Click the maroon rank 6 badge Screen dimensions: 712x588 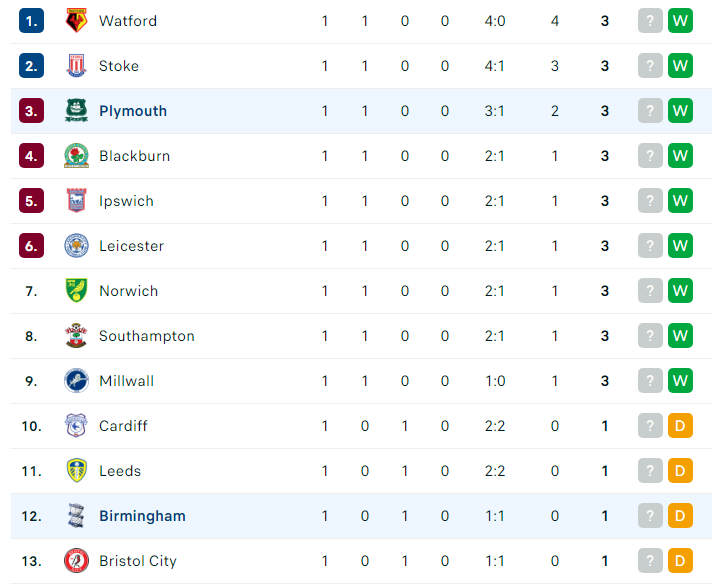pyautogui.click(x=31, y=246)
